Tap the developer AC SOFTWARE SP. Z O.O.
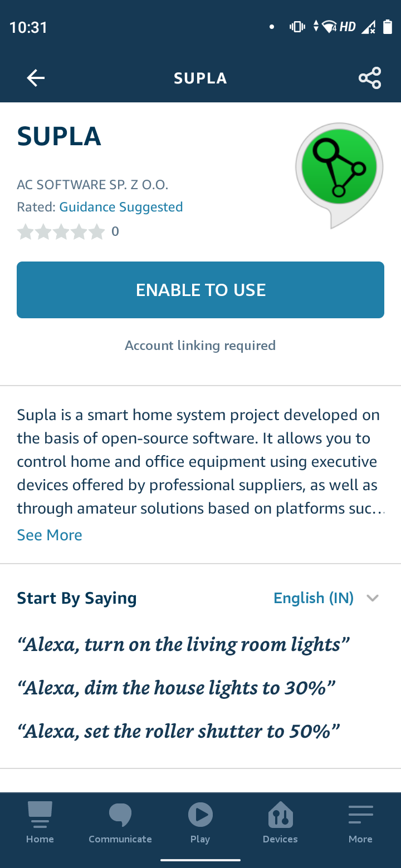Viewport: 401px width, 868px height. (x=92, y=184)
